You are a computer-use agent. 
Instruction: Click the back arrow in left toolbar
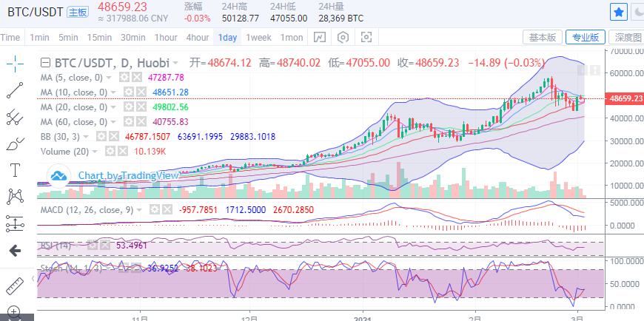(16, 251)
